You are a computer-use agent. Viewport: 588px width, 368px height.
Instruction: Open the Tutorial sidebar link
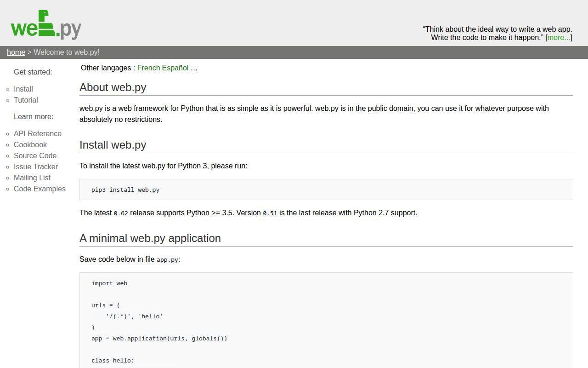tap(26, 100)
